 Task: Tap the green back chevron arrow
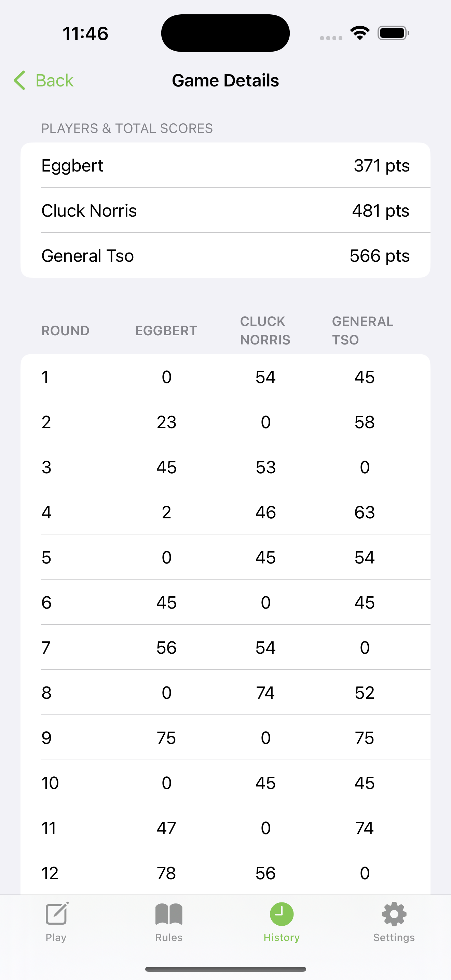pyautogui.click(x=19, y=80)
